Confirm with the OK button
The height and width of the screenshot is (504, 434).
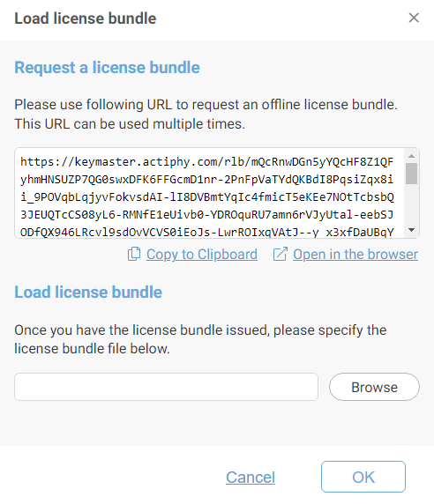(363, 477)
